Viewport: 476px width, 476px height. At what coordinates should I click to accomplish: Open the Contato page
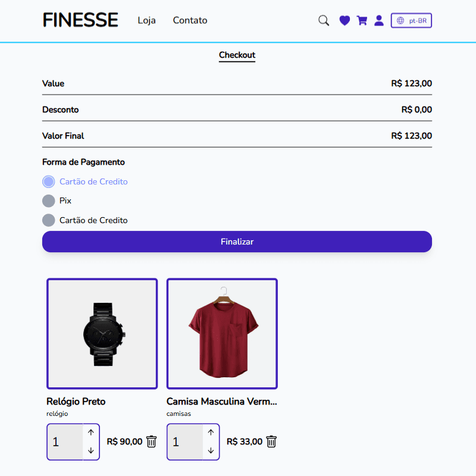pyautogui.click(x=190, y=20)
